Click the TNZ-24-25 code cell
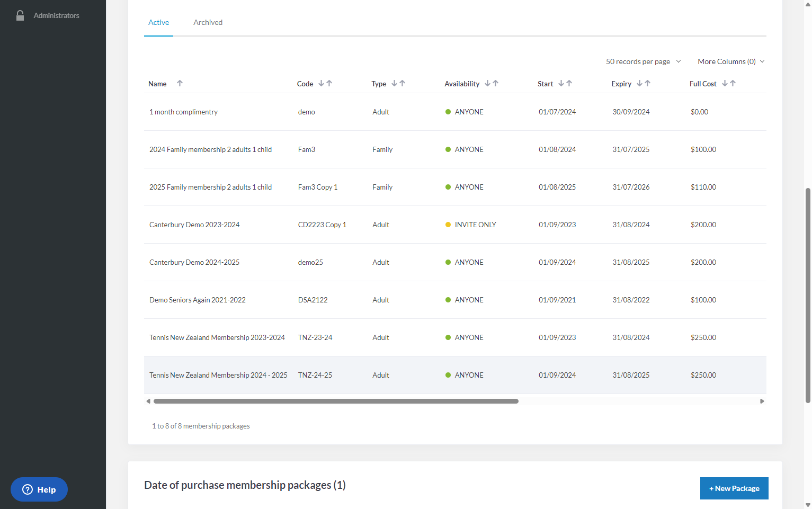 pyautogui.click(x=315, y=375)
